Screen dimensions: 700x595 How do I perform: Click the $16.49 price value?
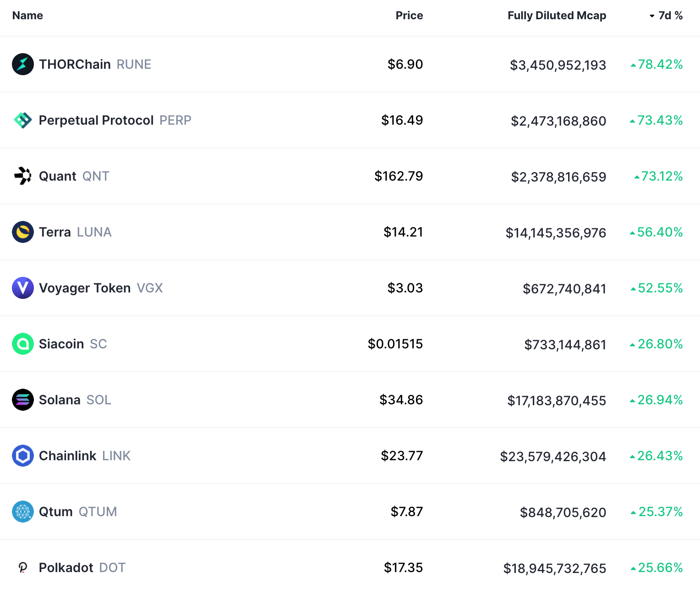coord(402,120)
